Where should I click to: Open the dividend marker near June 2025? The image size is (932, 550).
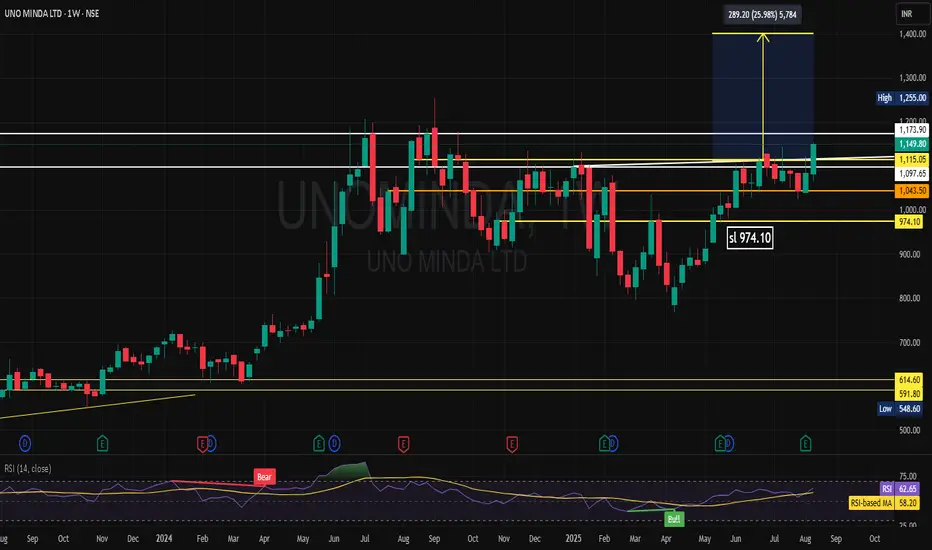click(729, 443)
